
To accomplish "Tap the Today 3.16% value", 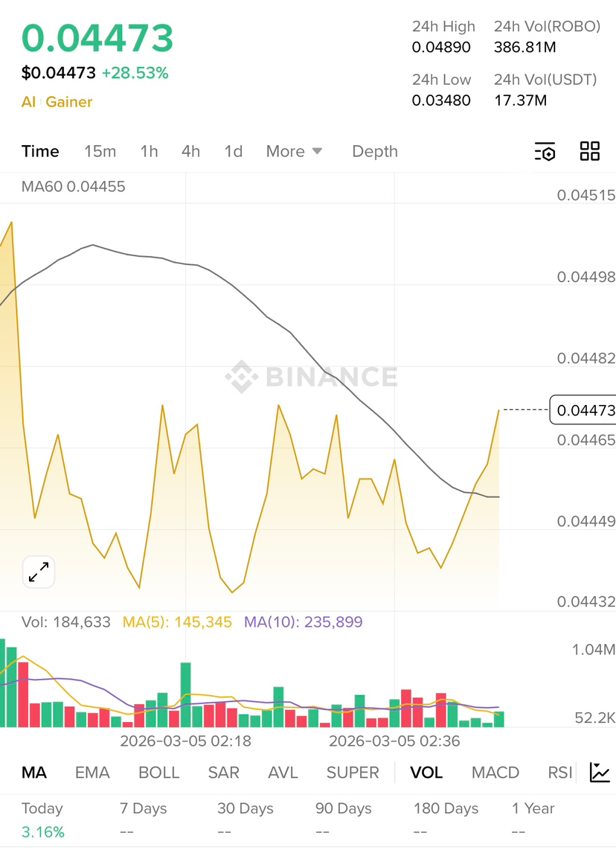I will pos(42,832).
